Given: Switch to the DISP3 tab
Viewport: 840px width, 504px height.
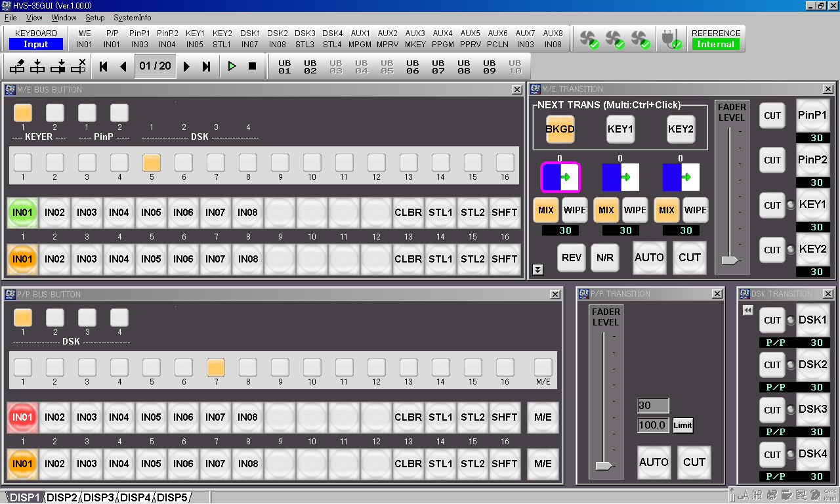Looking at the screenshot, I should click(98, 497).
